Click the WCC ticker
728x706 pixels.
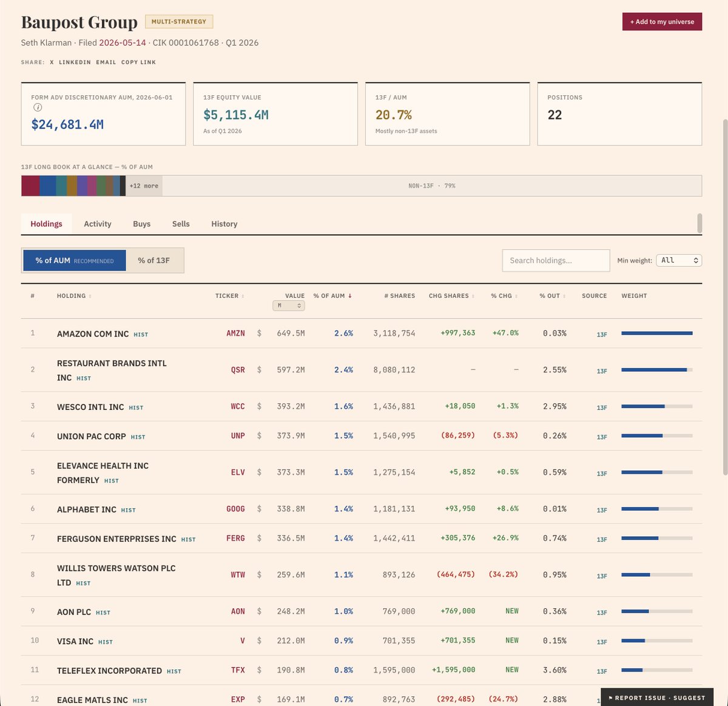pyautogui.click(x=238, y=406)
